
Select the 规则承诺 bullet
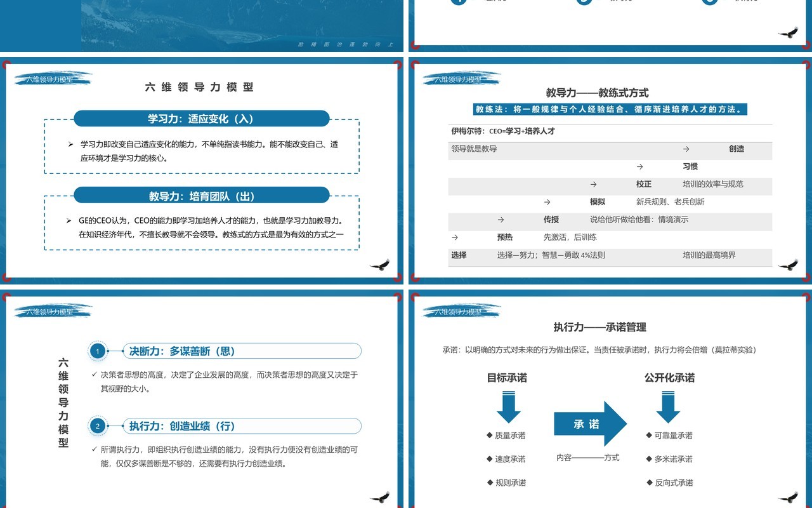pos(506,483)
